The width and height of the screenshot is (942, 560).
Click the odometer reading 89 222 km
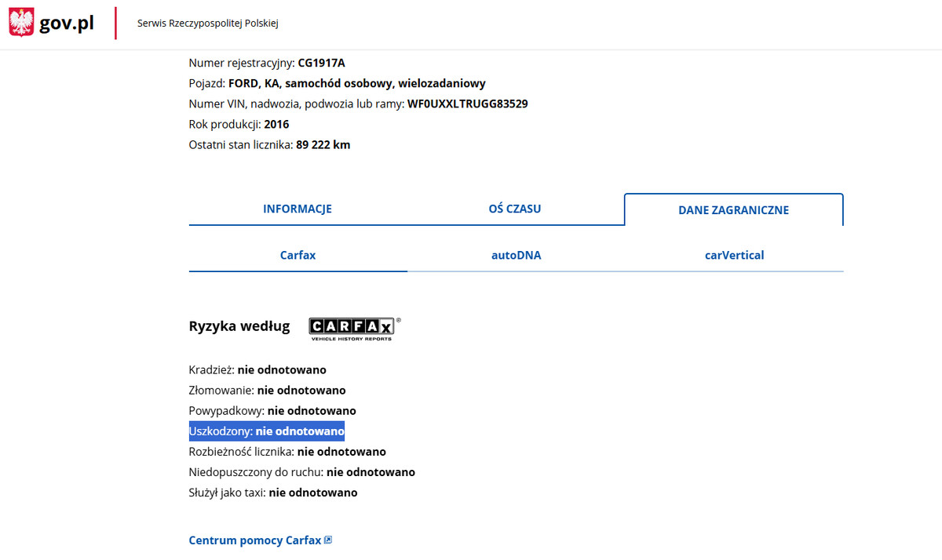tap(323, 144)
